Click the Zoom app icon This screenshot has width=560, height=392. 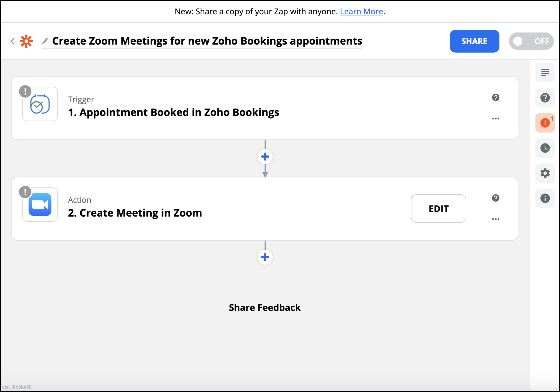pyautogui.click(x=40, y=205)
